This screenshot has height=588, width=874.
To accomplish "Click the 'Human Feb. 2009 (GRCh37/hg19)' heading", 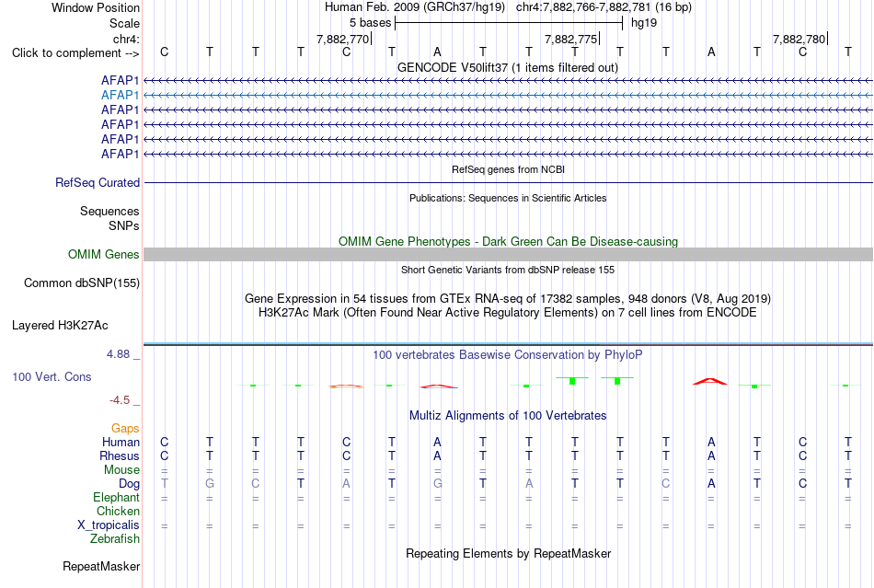I will 415,7.
